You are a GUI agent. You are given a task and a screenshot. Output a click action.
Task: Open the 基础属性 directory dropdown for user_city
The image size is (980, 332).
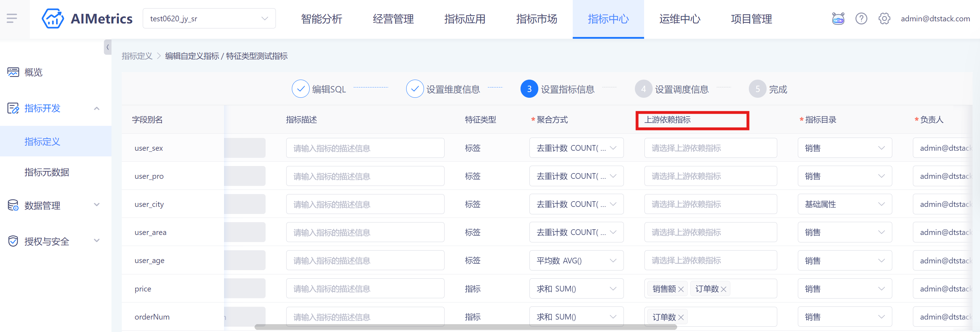[845, 204]
